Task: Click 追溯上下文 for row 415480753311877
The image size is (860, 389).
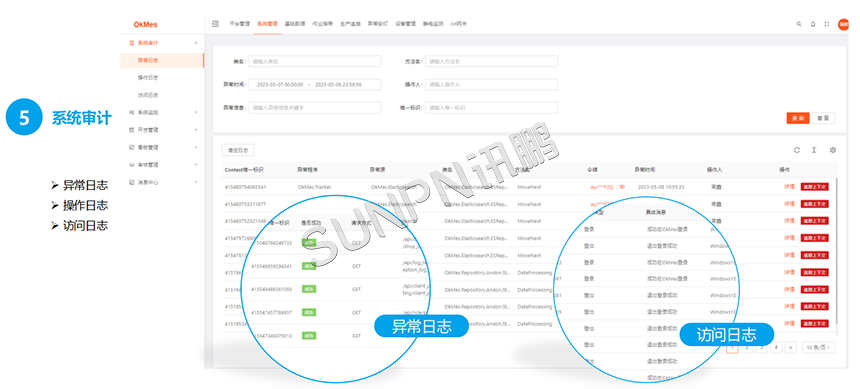Action: 814,204
